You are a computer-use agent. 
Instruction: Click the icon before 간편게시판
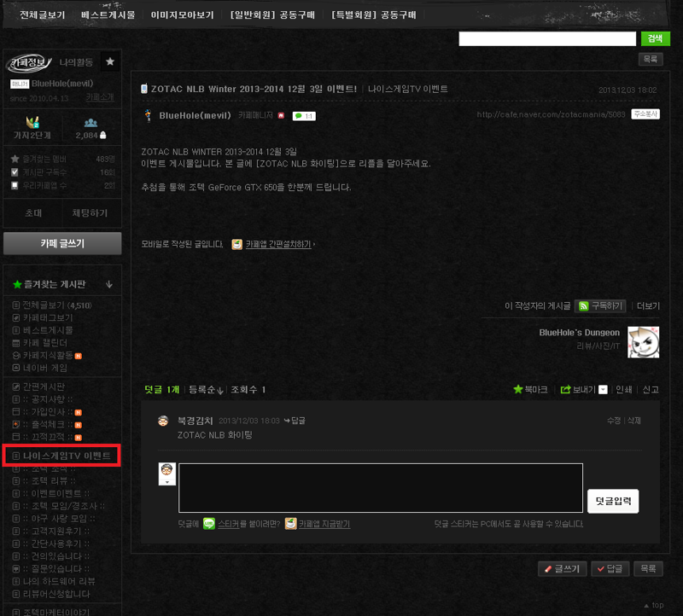pyautogui.click(x=16, y=386)
